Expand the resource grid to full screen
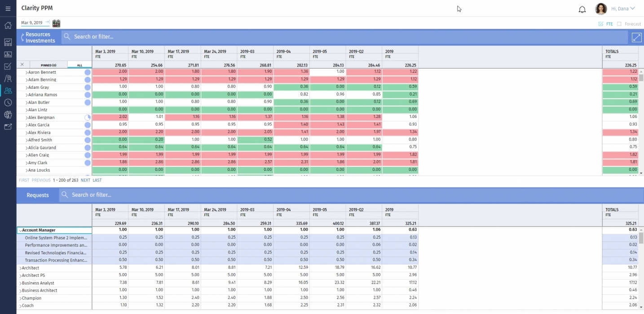 tap(636, 37)
